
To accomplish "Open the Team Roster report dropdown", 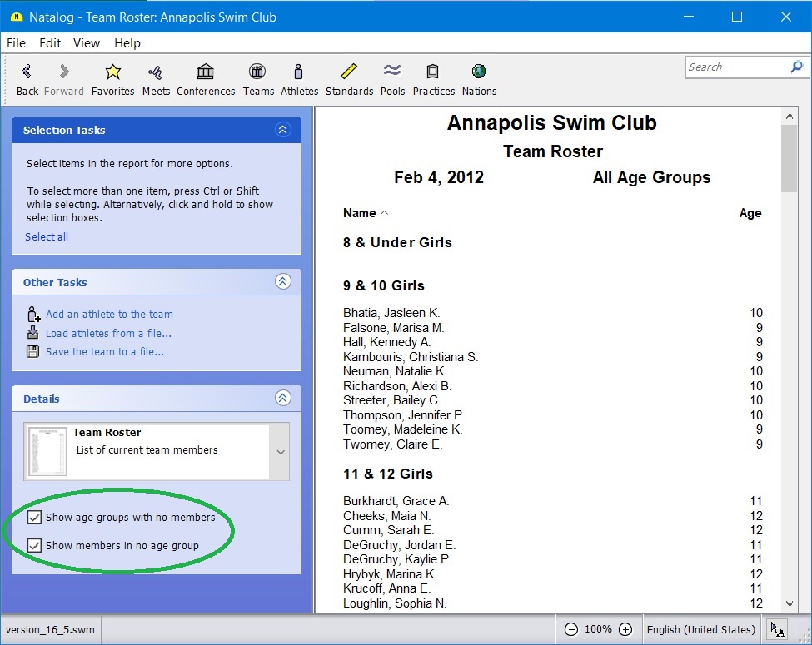I will point(281,452).
